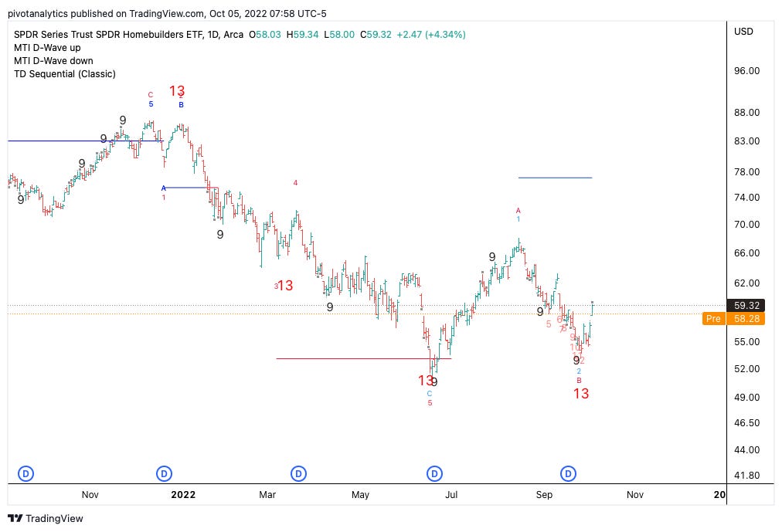Select the MTI D-Wave up indicator label
The image size is (782, 532).
(47, 48)
